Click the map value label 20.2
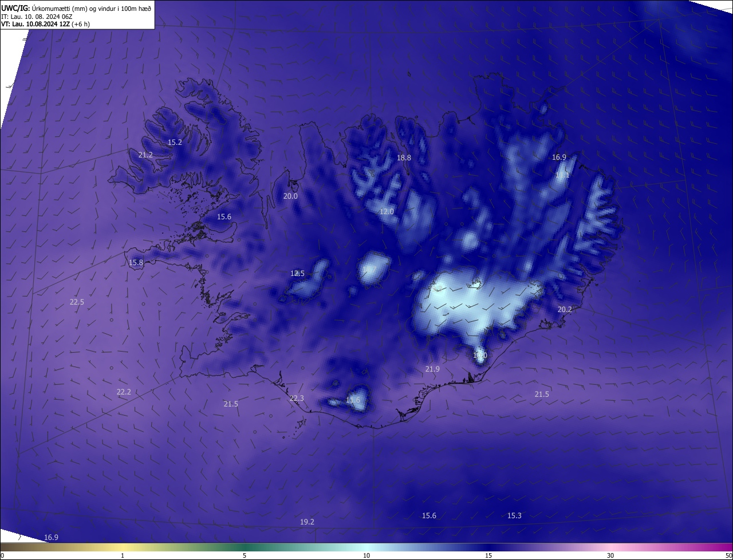 click(565, 309)
